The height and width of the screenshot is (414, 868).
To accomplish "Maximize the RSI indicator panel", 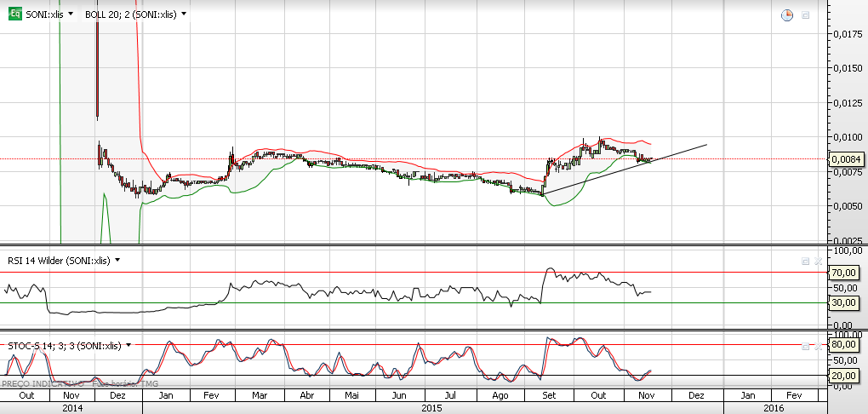I will (x=805, y=261).
